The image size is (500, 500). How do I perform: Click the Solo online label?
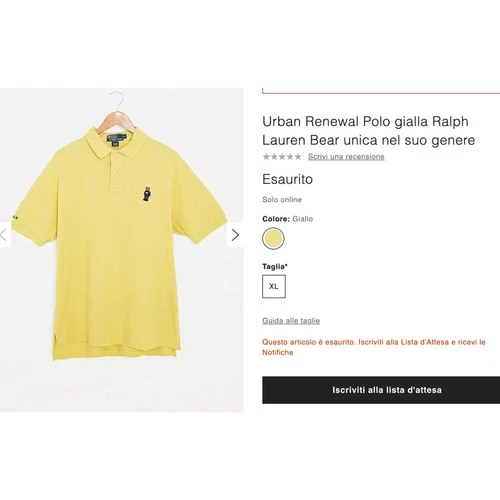[x=282, y=200]
